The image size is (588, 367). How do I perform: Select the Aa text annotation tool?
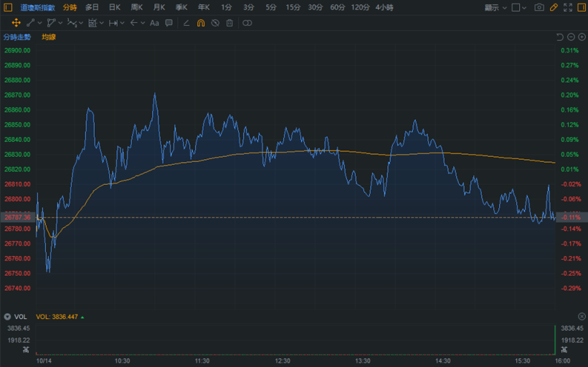[x=154, y=23]
